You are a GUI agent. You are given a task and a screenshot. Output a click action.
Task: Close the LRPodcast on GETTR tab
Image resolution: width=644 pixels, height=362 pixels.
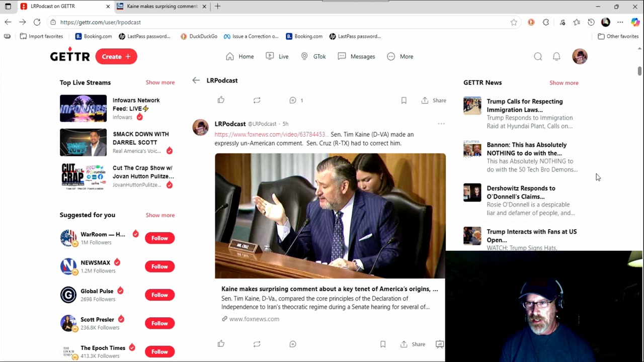tap(108, 7)
